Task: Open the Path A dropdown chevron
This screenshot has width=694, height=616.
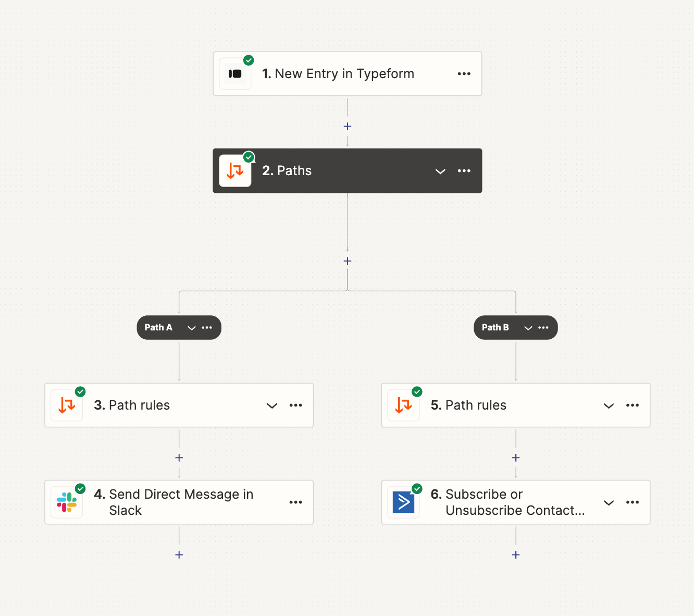Action: tap(192, 328)
